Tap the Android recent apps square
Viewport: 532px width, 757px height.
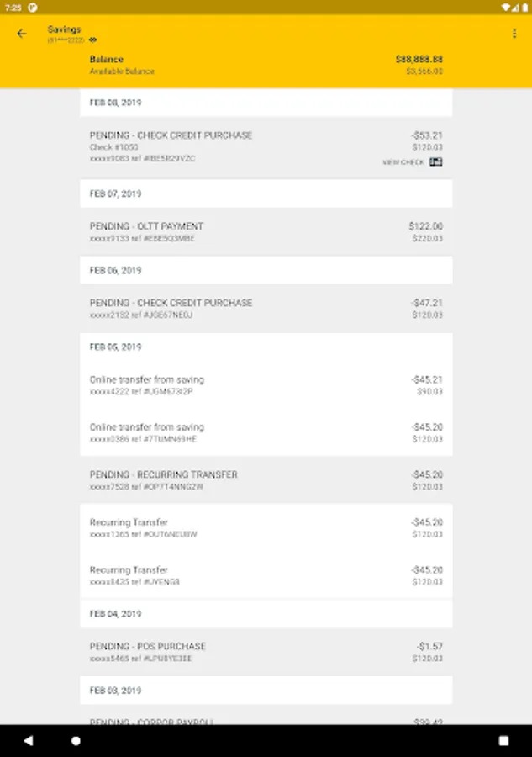503,741
